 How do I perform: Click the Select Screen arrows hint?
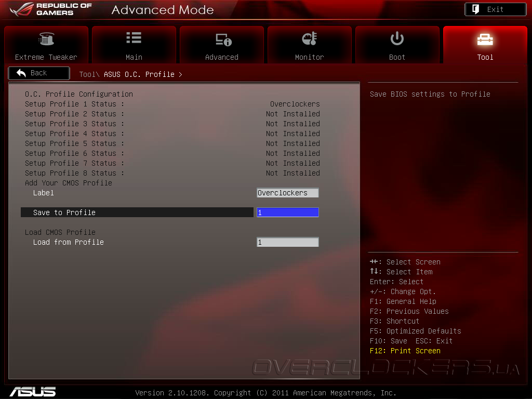pyautogui.click(x=405, y=262)
